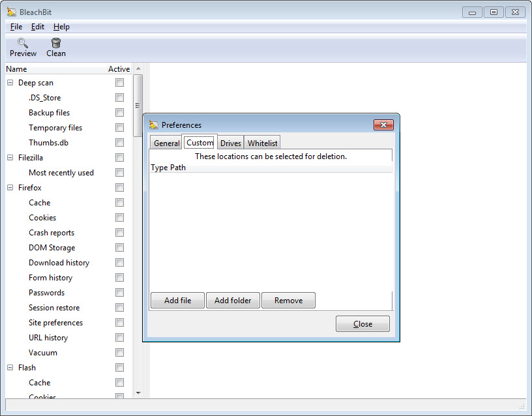This screenshot has height=416, width=532.
Task: Toggle the Thumbs.db checkbox
Action: (x=119, y=143)
